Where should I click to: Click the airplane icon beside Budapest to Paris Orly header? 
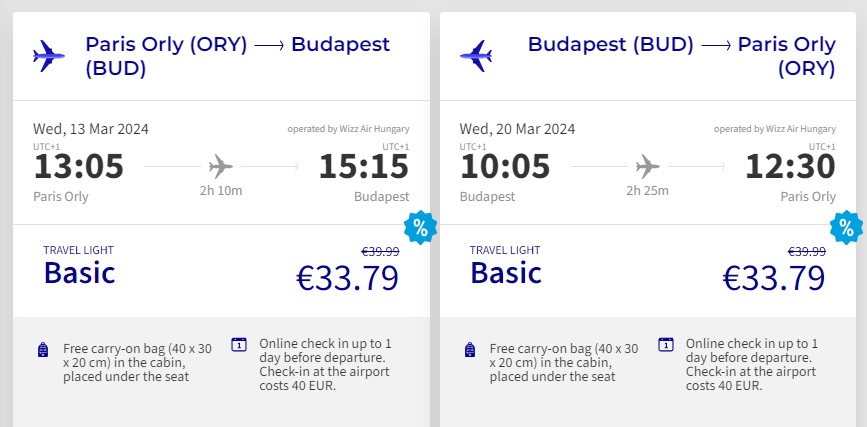[x=475, y=56]
